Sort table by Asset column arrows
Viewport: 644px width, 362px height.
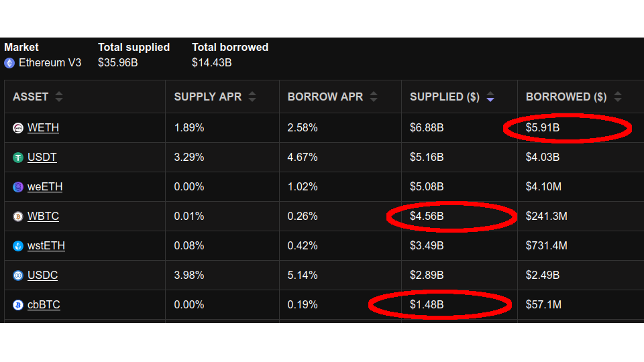pyautogui.click(x=59, y=97)
